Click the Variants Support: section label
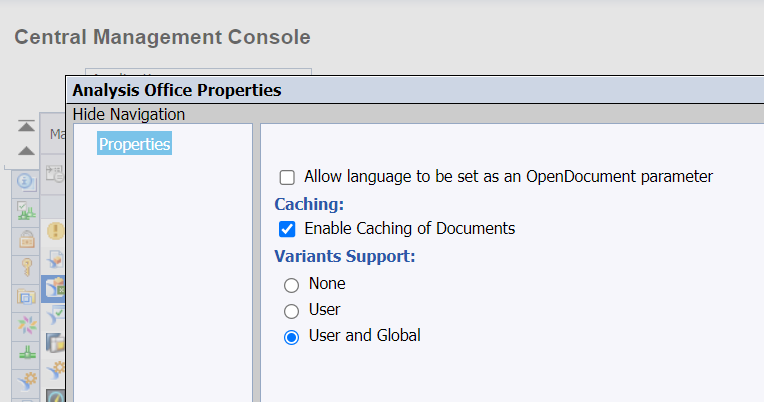 [x=345, y=256]
